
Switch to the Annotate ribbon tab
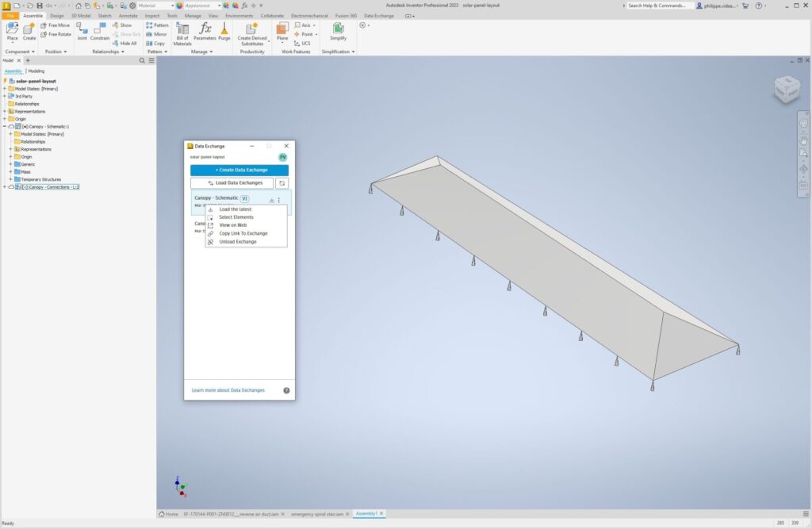coord(128,14)
